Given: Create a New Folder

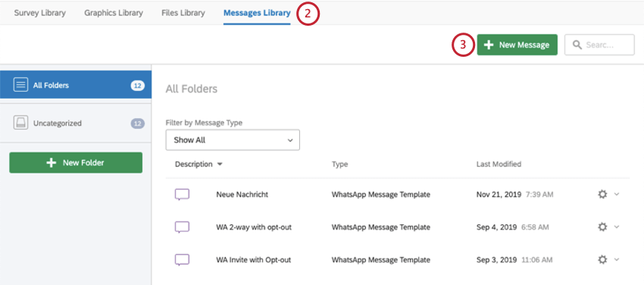Looking at the screenshot, I should pos(76,163).
